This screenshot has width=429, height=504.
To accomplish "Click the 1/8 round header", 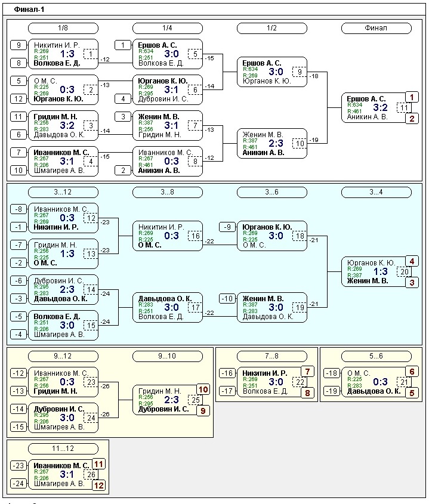I will [x=63, y=28].
